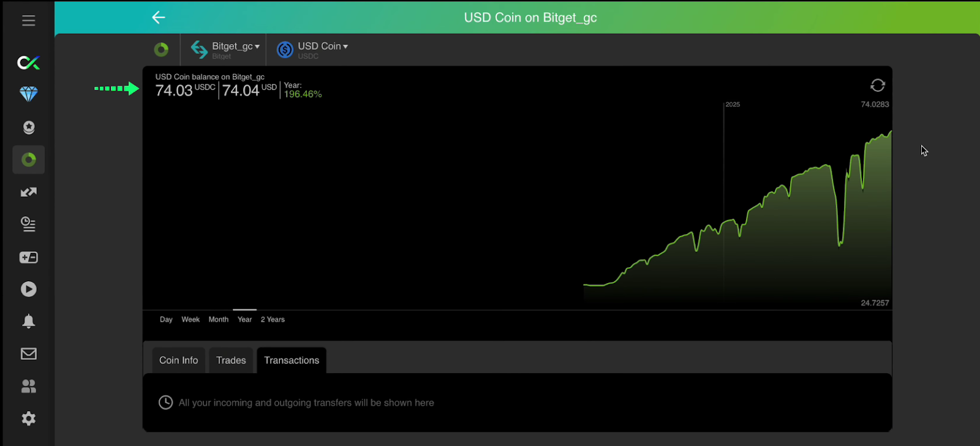Refresh the balance chart

[877, 86]
